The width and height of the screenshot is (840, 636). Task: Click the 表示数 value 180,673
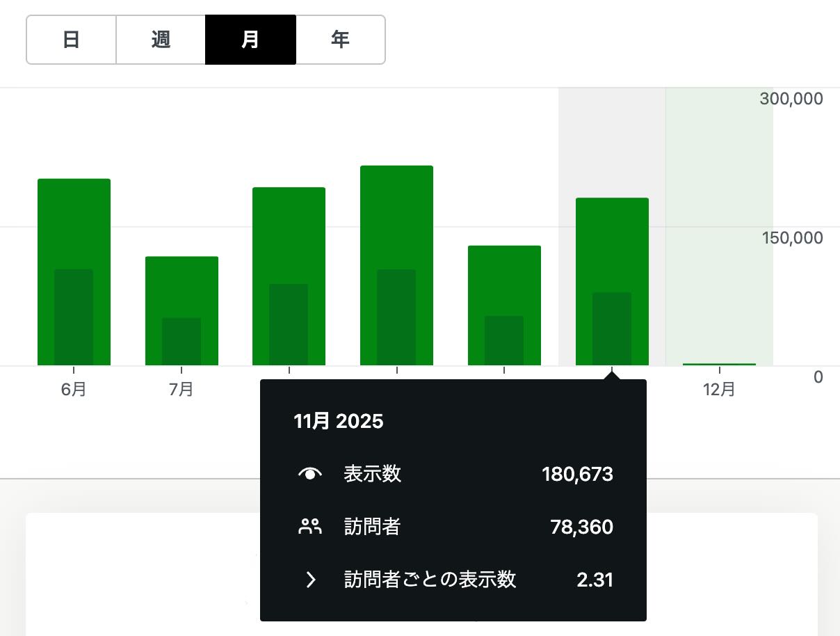pyautogui.click(x=577, y=475)
